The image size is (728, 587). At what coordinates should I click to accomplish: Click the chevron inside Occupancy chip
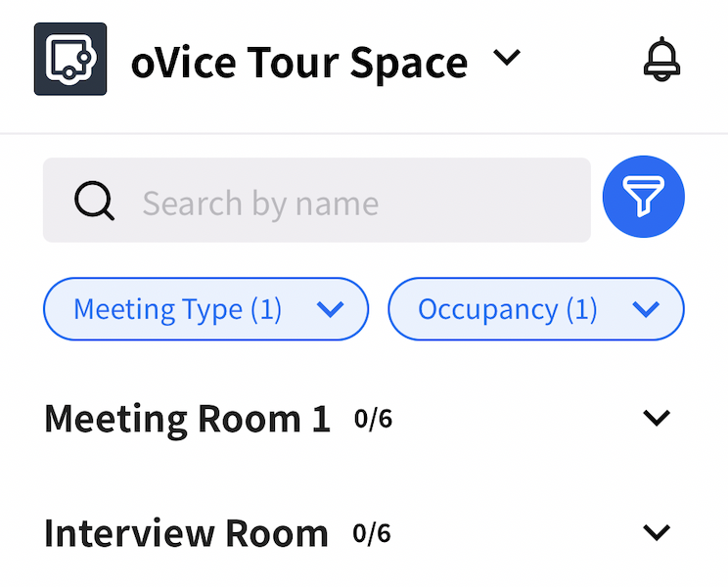(646, 309)
